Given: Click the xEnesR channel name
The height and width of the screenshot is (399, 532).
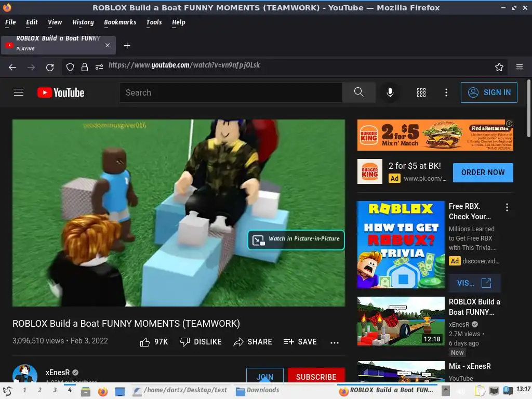Looking at the screenshot, I should pos(58,373).
